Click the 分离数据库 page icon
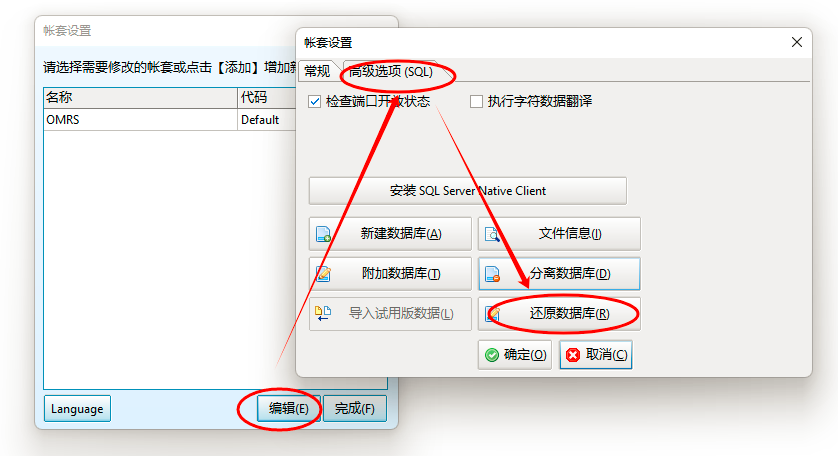The height and width of the screenshot is (456, 838). coord(492,274)
